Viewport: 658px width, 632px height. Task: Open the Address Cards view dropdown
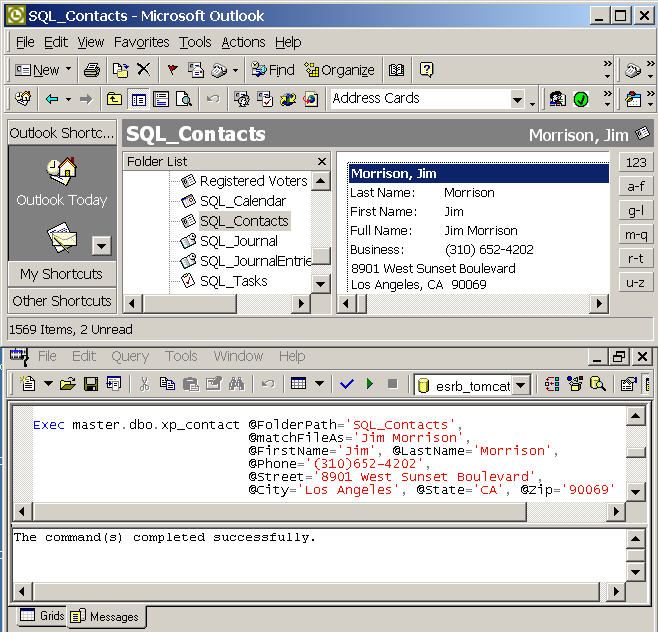click(x=517, y=100)
